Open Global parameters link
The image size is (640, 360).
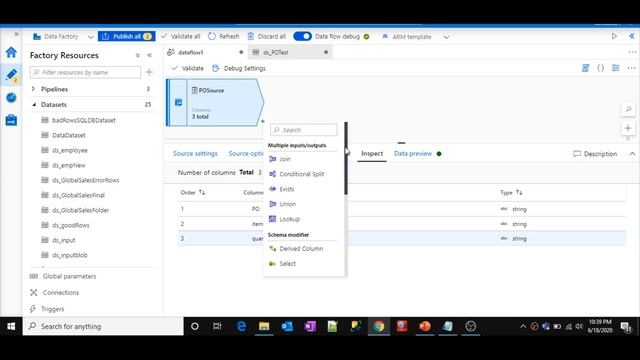[x=69, y=276]
